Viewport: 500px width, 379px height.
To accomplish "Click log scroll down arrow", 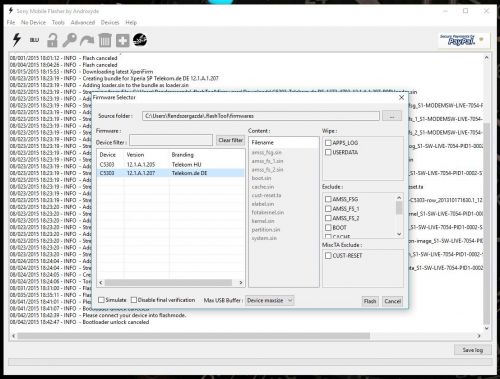I will pyautogui.click(x=486, y=329).
